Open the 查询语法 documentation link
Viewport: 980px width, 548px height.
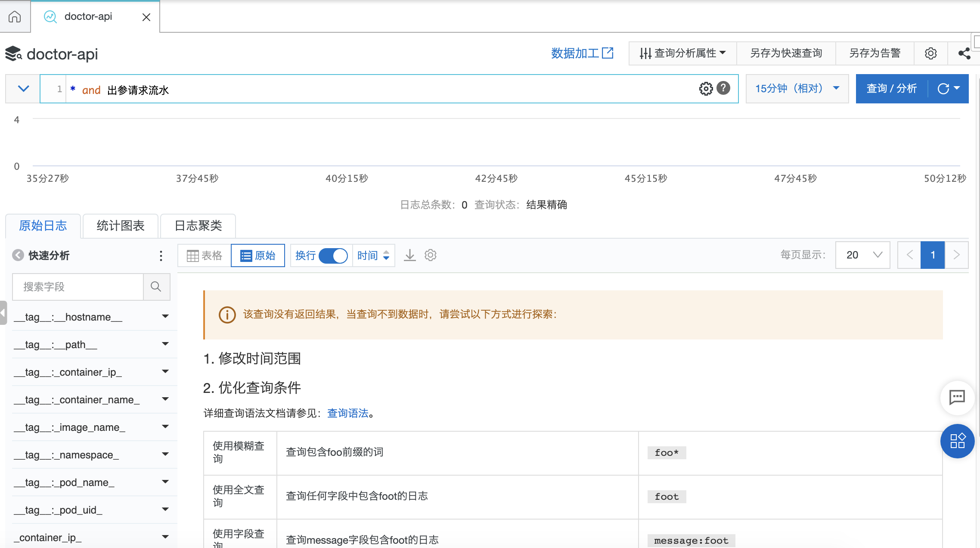(347, 413)
